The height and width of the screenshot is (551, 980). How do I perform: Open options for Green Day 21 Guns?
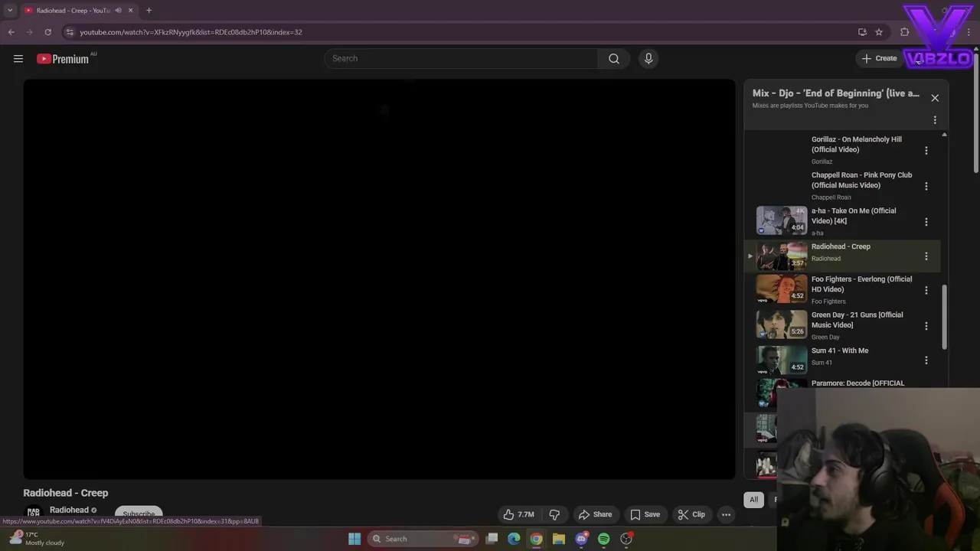[x=926, y=326]
